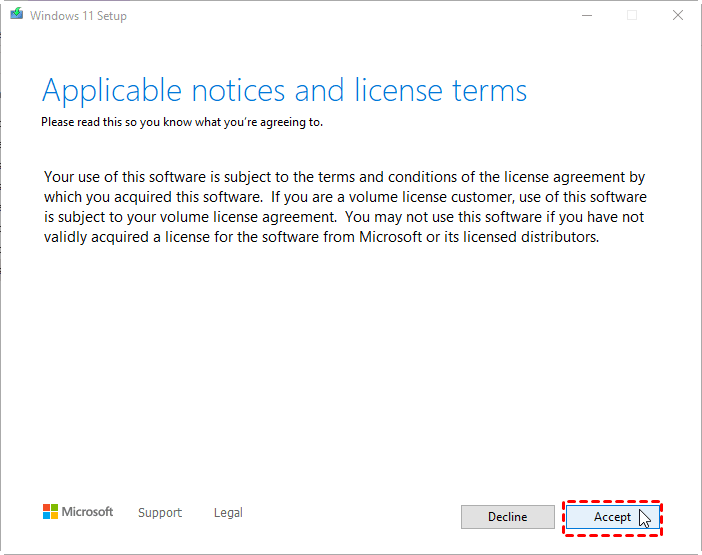Image resolution: width=702 pixels, height=555 pixels.
Task: Click the greyed-out maximize button
Action: coord(632,16)
